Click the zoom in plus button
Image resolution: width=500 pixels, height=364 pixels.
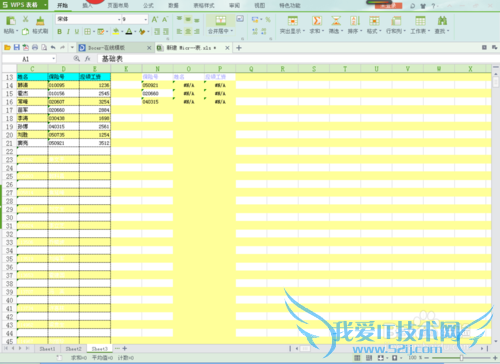[x=495, y=358]
